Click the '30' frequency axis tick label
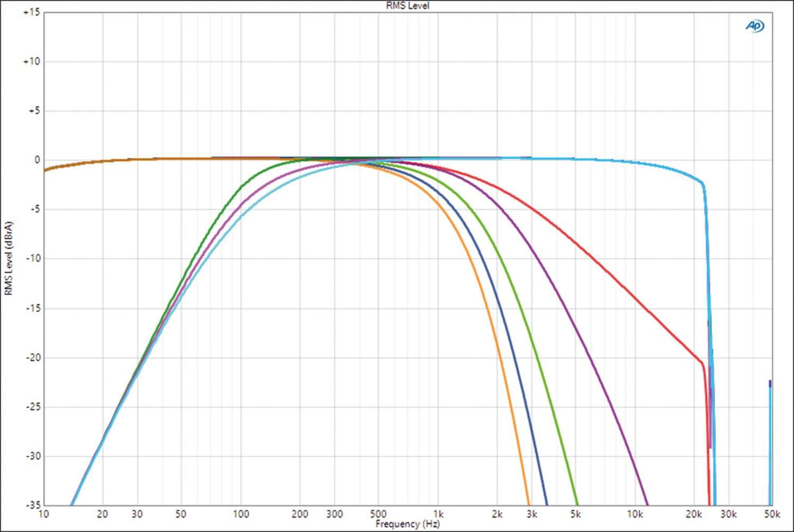The image size is (794, 532). tap(137, 514)
